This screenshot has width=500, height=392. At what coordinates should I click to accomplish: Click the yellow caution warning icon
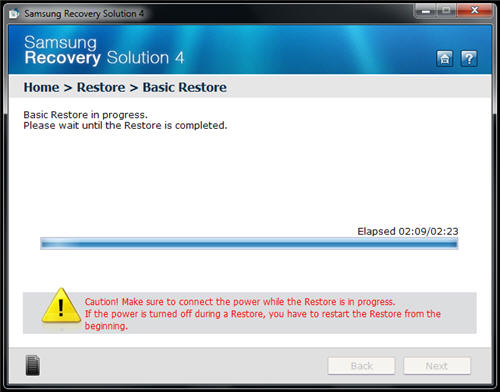coord(61,306)
